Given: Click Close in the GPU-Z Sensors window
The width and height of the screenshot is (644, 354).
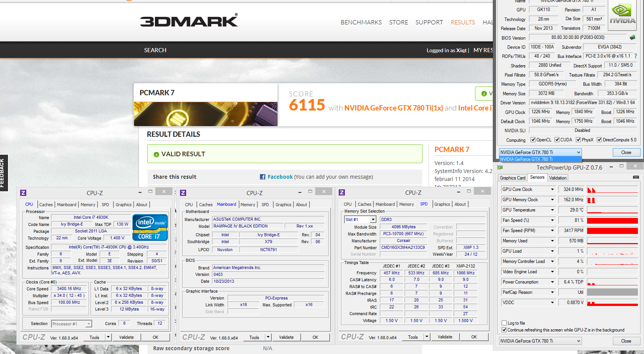Looking at the screenshot, I should (x=626, y=341).
